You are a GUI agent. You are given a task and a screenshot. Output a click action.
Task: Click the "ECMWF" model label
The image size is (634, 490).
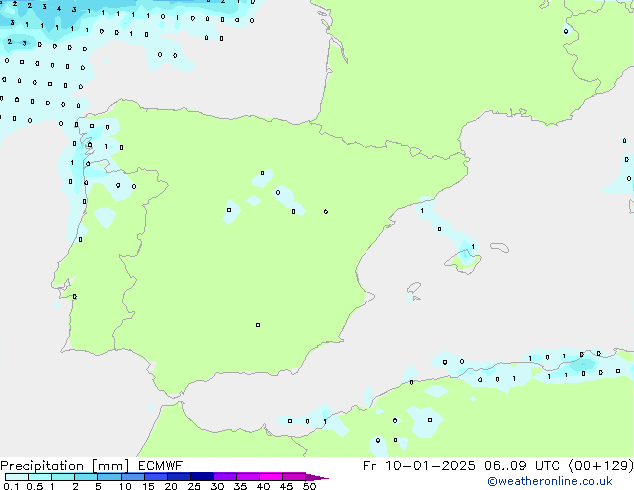161,466
